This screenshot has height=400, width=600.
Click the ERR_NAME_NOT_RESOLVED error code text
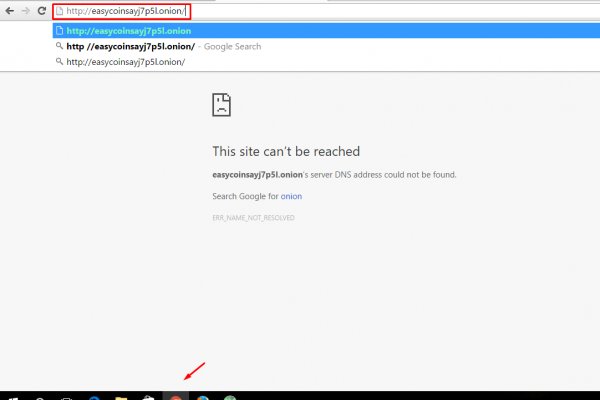tap(253, 217)
